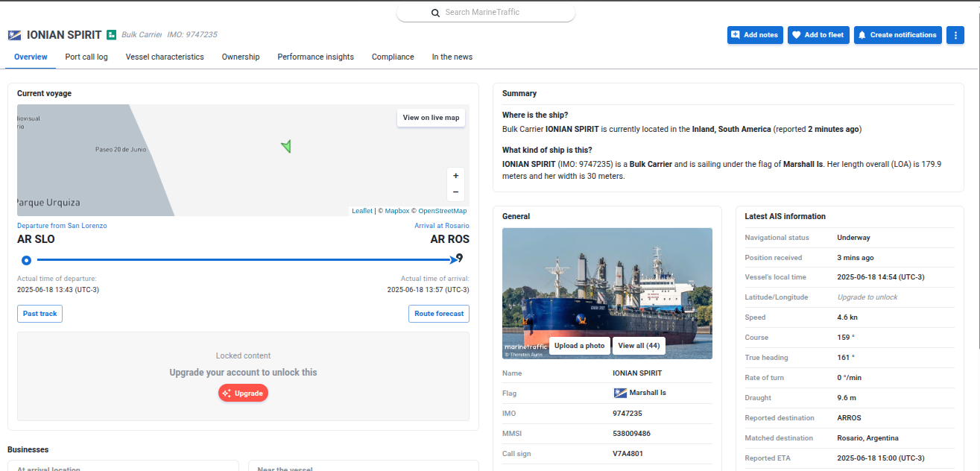Click the Reported destination ARROS

[x=850, y=418]
